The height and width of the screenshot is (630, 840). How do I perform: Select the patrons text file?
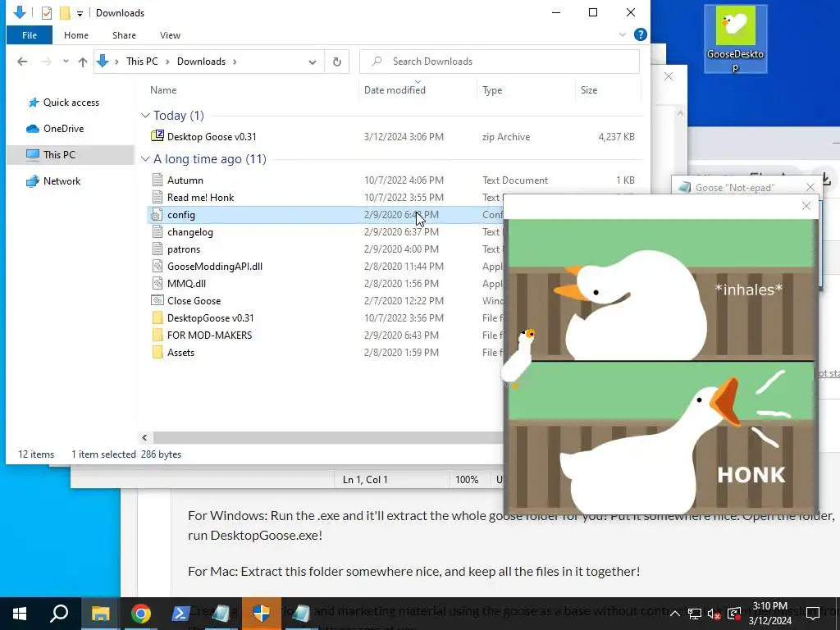coord(183,249)
